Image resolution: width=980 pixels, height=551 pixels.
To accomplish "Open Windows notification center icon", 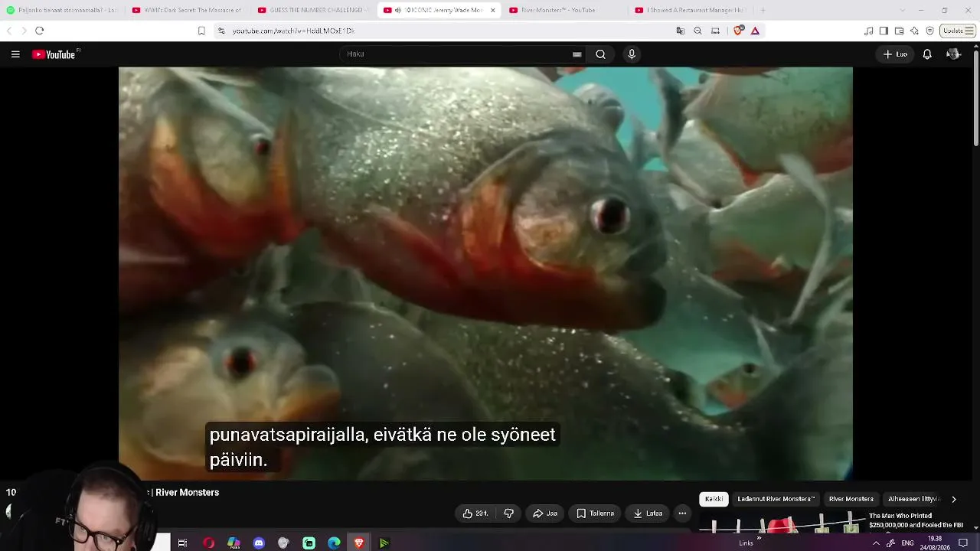I will point(963,543).
